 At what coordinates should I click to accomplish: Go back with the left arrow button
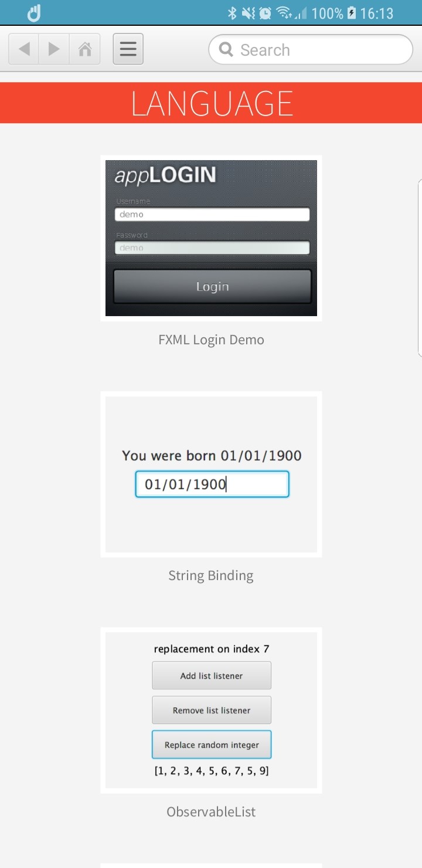24,49
